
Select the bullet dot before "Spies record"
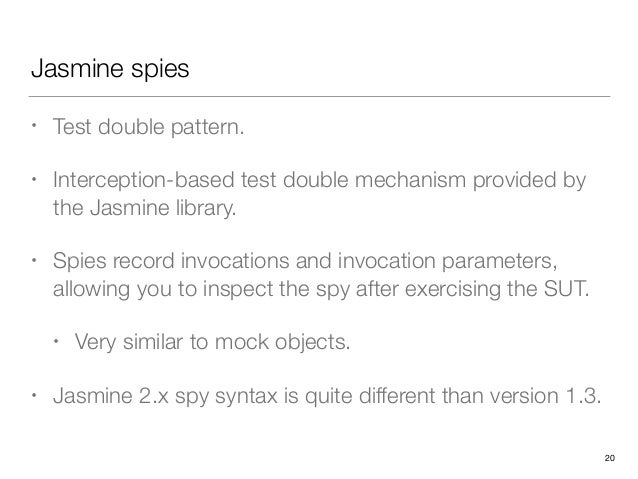[34, 260]
